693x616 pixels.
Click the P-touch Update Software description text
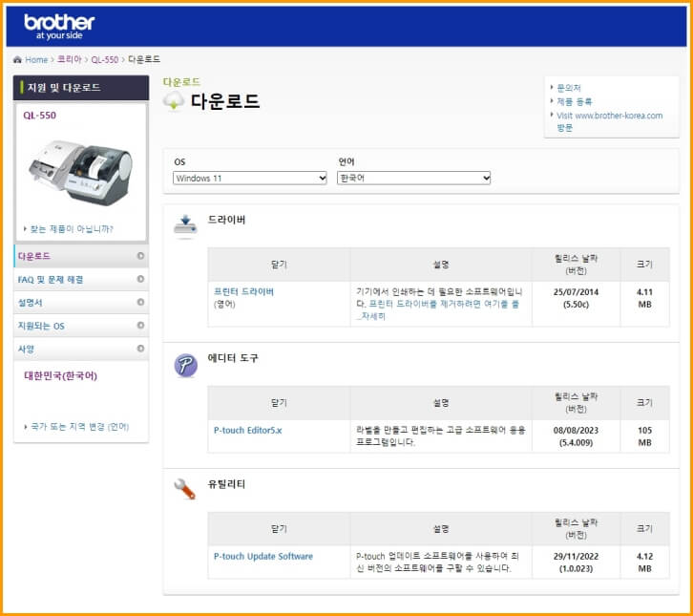coord(437,563)
